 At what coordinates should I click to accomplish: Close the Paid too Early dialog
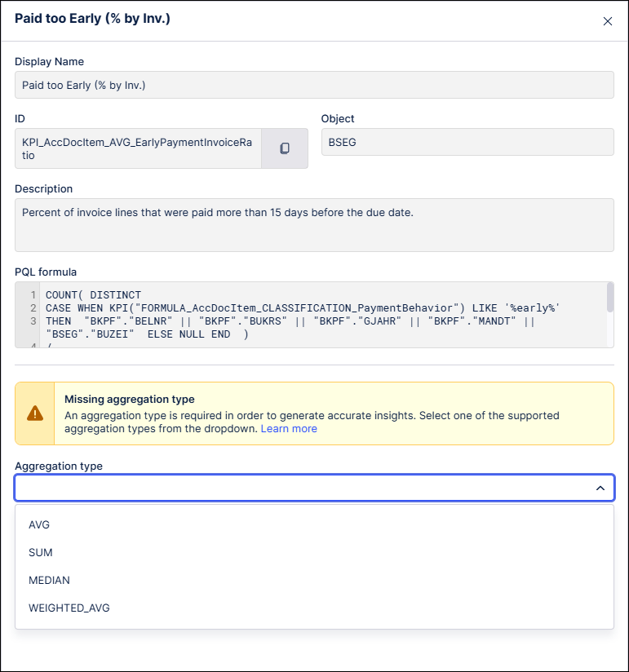(x=607, y=21)
